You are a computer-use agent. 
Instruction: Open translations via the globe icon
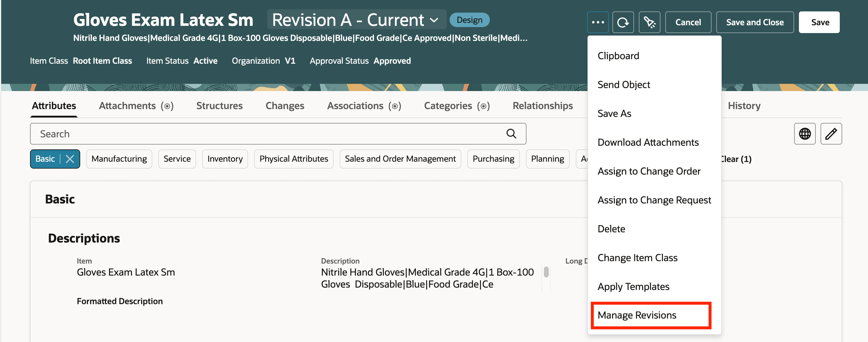pyautogui.click(x=805, y=133)
